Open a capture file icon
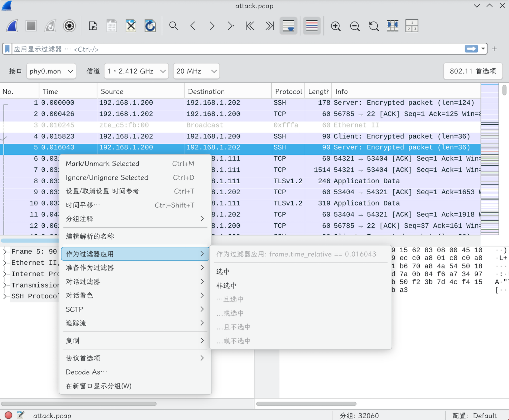The image size is (509, 420). [93, 26]
